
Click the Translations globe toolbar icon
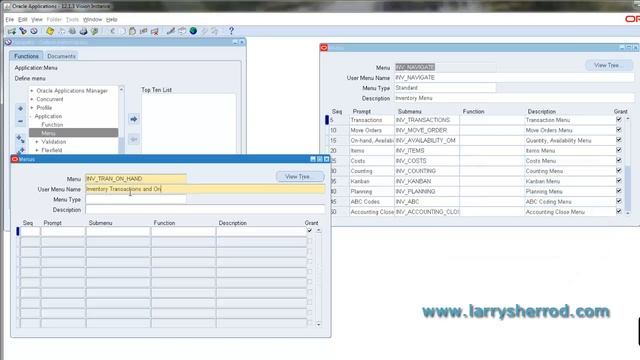click(x=193, y=31)
